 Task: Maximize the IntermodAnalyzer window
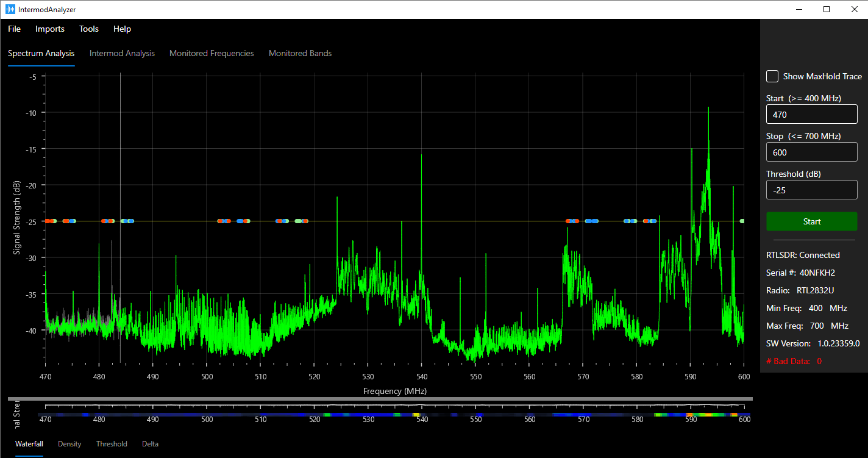click(x=827, y=9)
